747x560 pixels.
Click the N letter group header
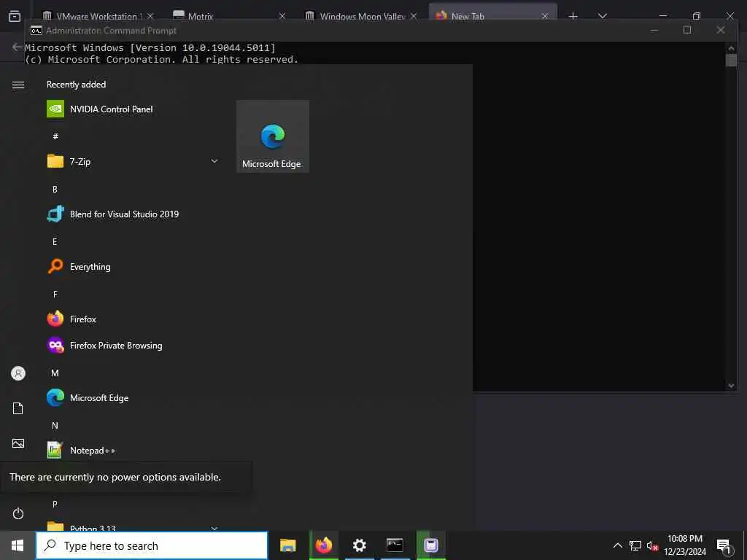55,425
